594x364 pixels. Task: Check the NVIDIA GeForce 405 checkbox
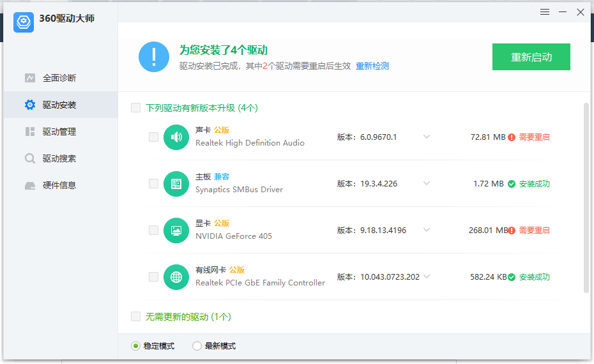pyautogui.click(x=153, y=231)
